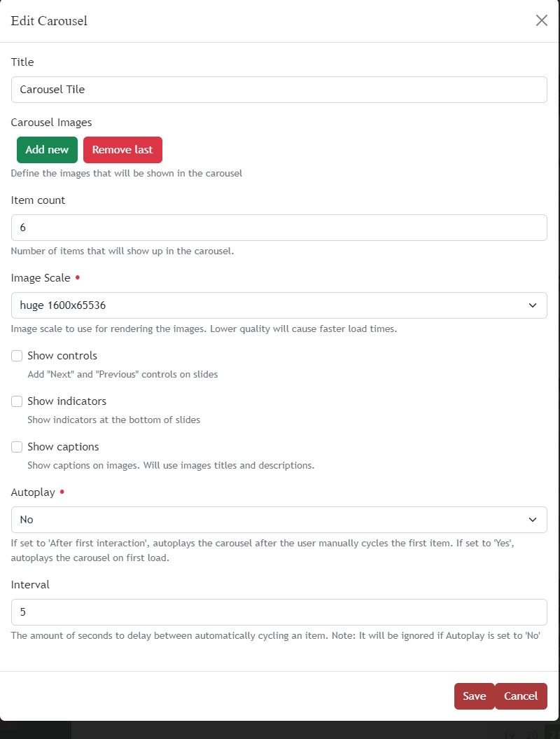
Task: Tick the Show indicators checkbox
Action: (x=17, y=401)
